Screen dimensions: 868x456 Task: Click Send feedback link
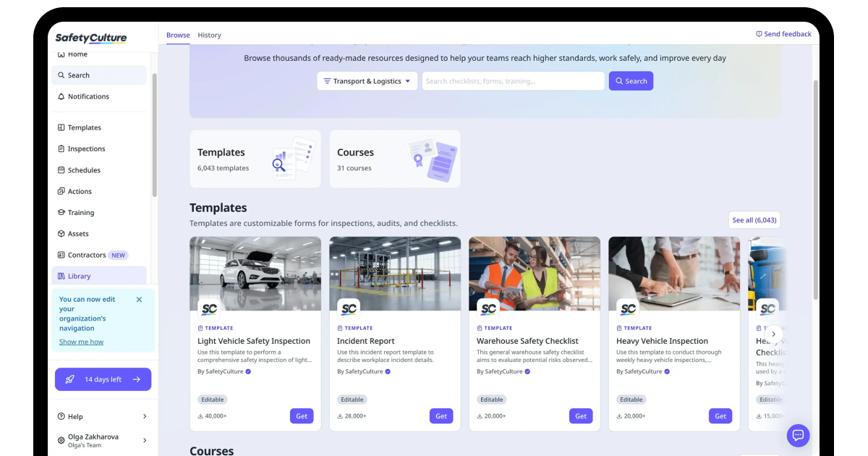point(783,34)
